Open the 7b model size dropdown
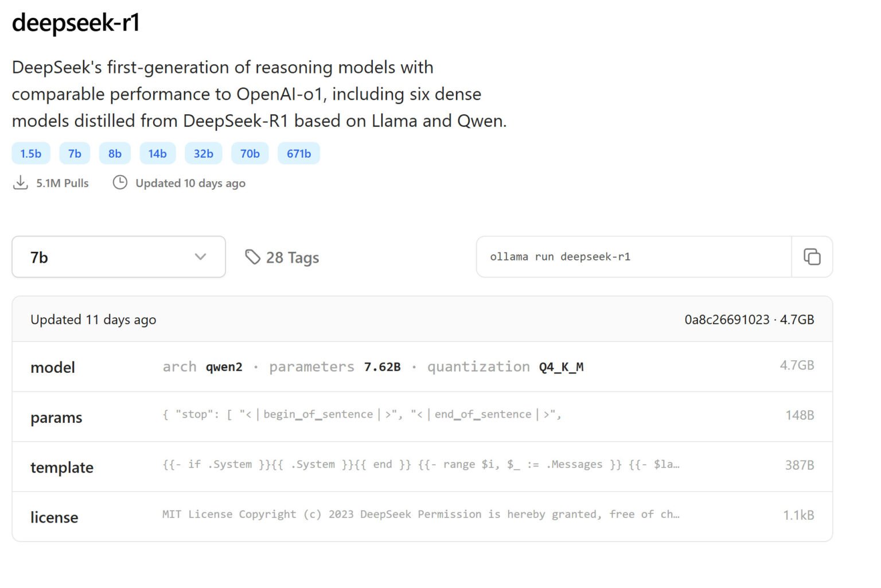881x588 pixels. 118,257
